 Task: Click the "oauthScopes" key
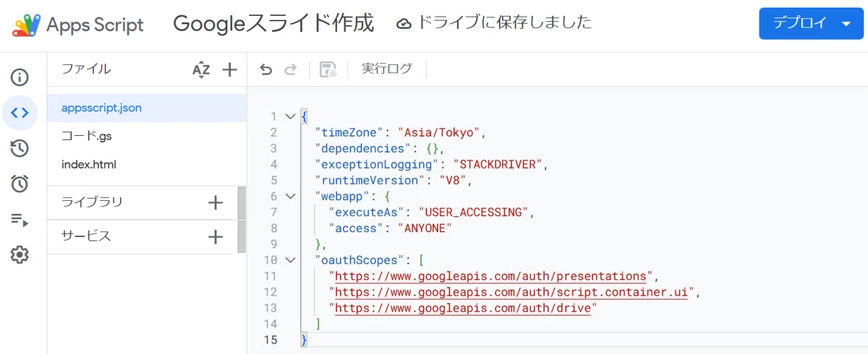[x=360, y=260]
